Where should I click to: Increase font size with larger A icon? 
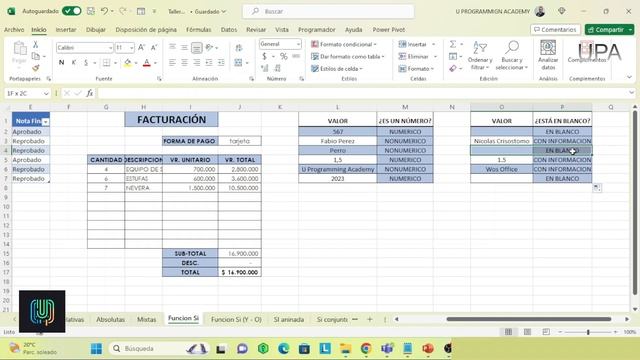(x=141, y=48)
